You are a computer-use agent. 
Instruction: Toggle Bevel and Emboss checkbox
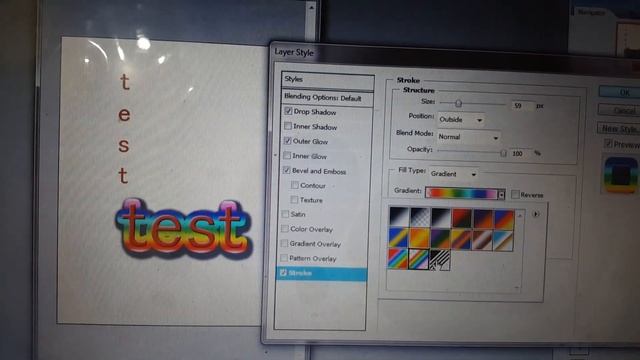point(287,170)
